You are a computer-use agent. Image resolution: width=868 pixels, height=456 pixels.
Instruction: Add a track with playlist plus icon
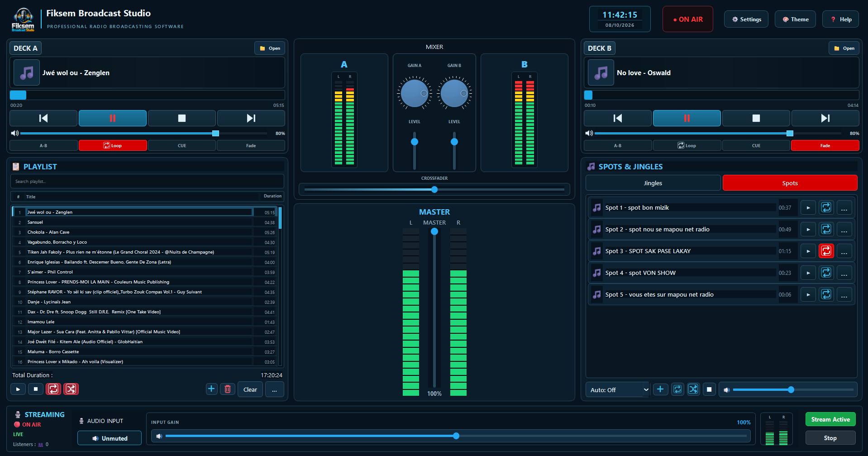211,389
